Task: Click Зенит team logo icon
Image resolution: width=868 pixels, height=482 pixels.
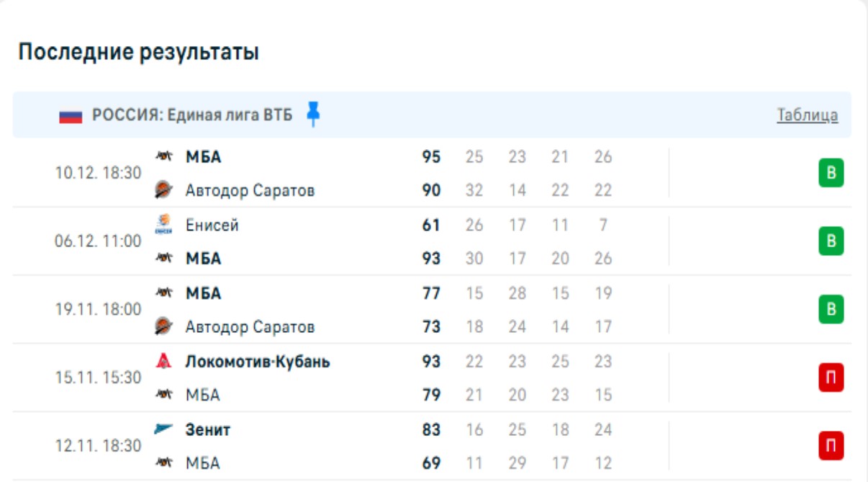Action: pyautogui.click(x=164, y=429)
